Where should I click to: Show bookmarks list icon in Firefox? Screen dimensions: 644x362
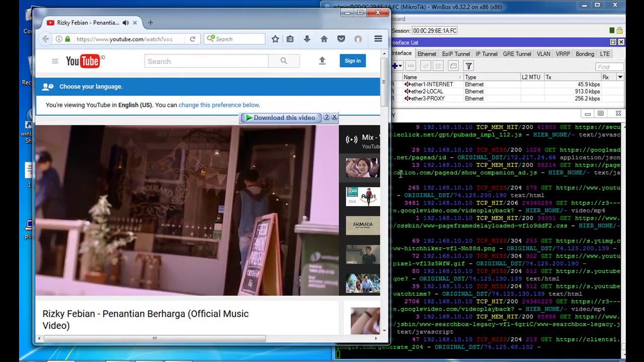(x=290, y=39)
